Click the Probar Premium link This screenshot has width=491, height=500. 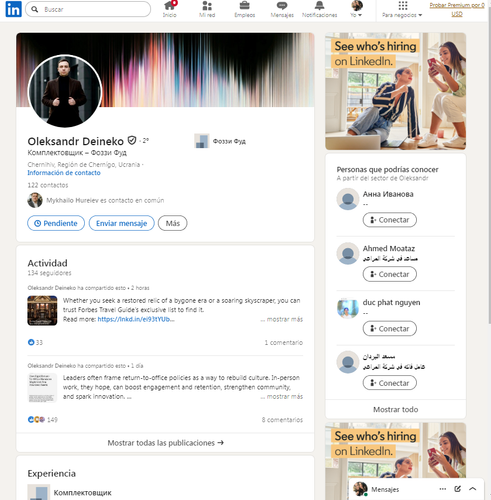457,9
